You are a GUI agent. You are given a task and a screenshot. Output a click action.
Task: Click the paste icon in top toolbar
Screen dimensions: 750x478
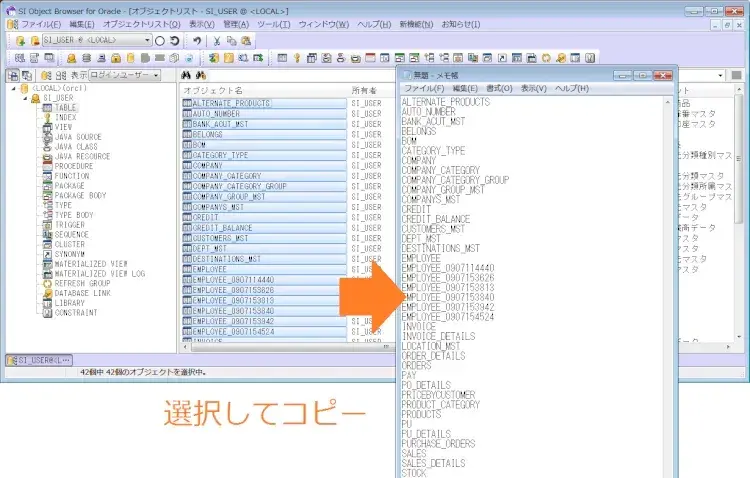click(x=246, y=41)
